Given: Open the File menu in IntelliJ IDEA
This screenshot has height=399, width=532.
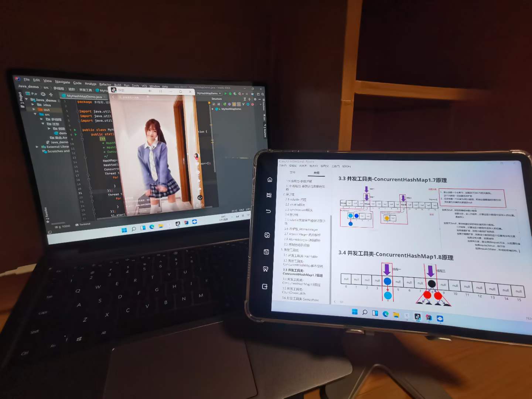Looking at the screenshot, I should (x=27, y=79).
